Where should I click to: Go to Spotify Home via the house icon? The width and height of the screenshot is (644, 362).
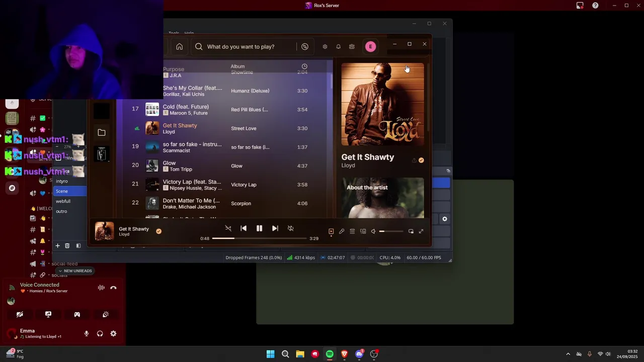[x=179, y=46]
